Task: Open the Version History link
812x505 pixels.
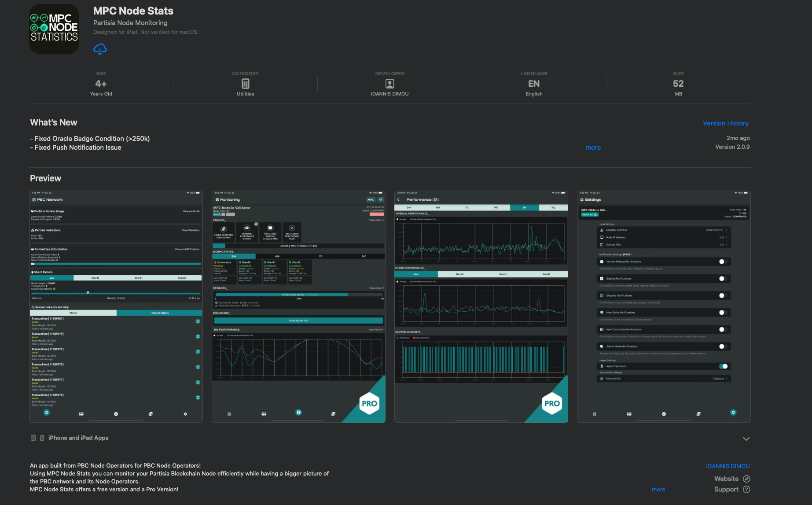Action: point(725,123)
